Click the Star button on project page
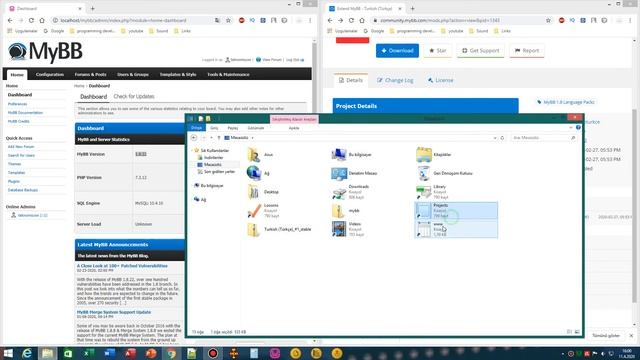Image resolution: width=640 pixels, height=360 pixels. pyautogui.click(x=438, y=51)
